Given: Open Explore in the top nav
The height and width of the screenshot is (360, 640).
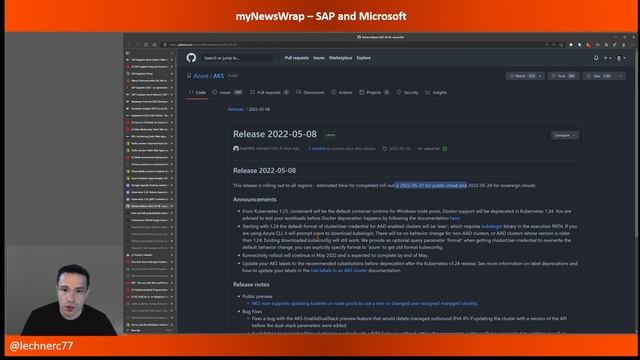Looking at the screenshot, I should pyautogui.click(x=363, y=58).
